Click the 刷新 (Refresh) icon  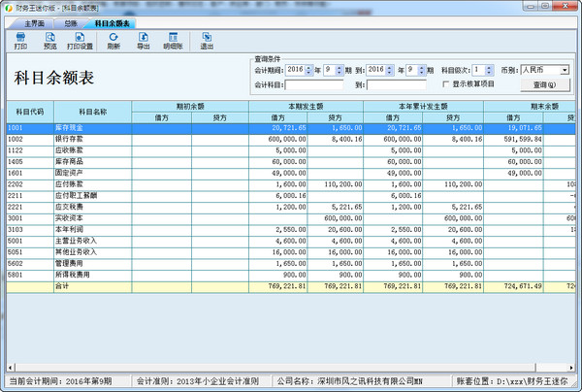(113, 40)
